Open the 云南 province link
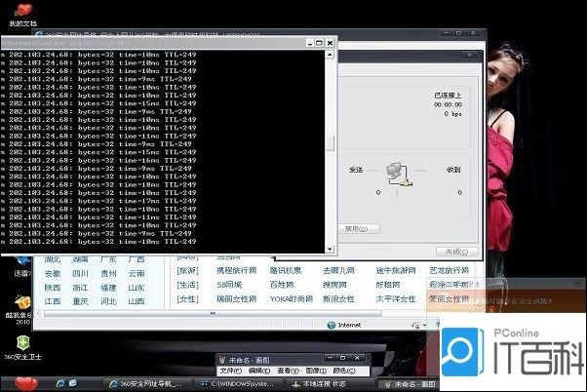587x392 pixels. click(x=137, y=274)
